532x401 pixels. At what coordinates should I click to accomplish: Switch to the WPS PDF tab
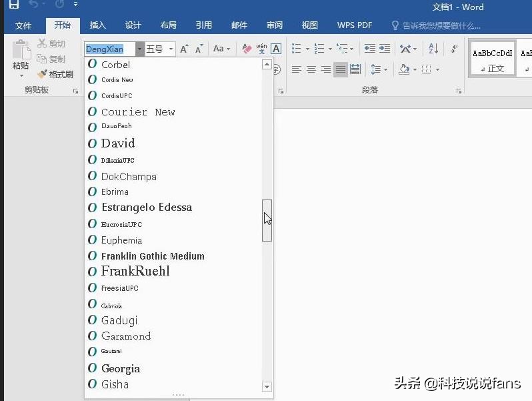[x=355, y=25]
